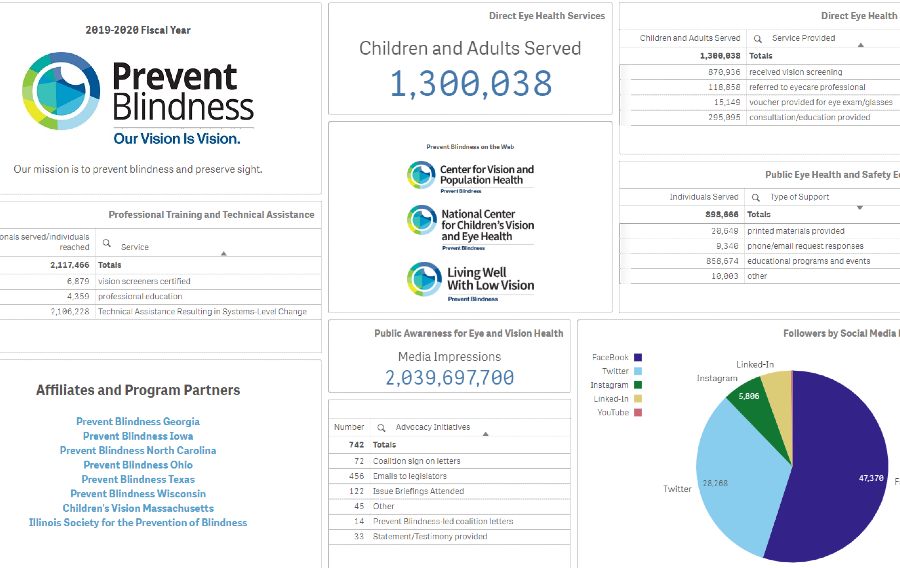Viewport: 900px width, 568px height.
Task: Click Media Impressions value 2,039,697,700
Action: coord(449,378)
